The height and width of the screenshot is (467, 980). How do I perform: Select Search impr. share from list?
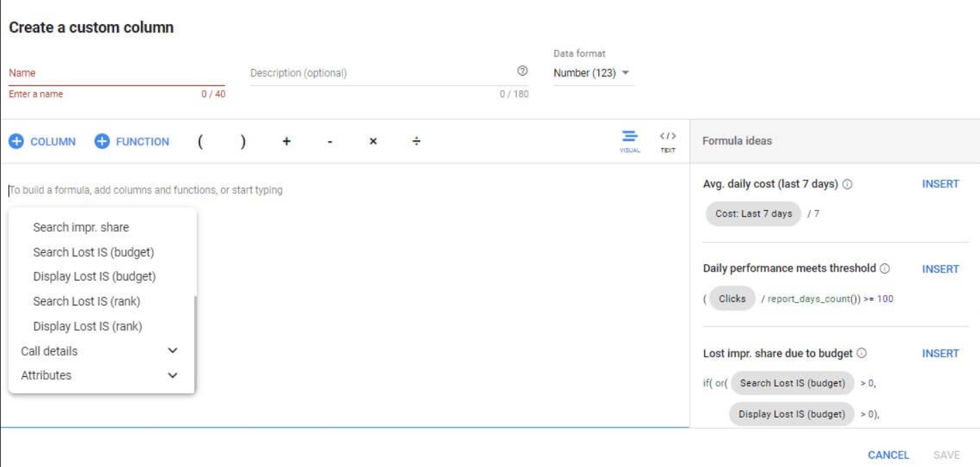pos(81,228)
